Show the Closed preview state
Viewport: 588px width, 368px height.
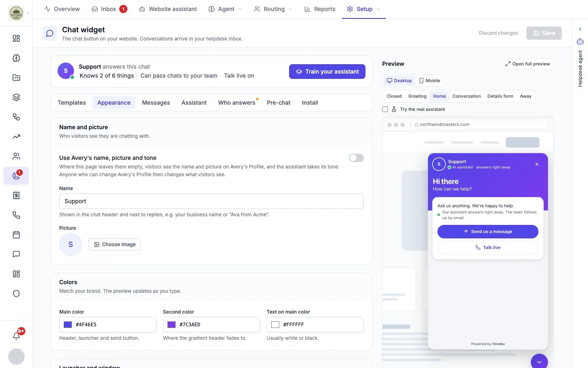coord(394,96)
